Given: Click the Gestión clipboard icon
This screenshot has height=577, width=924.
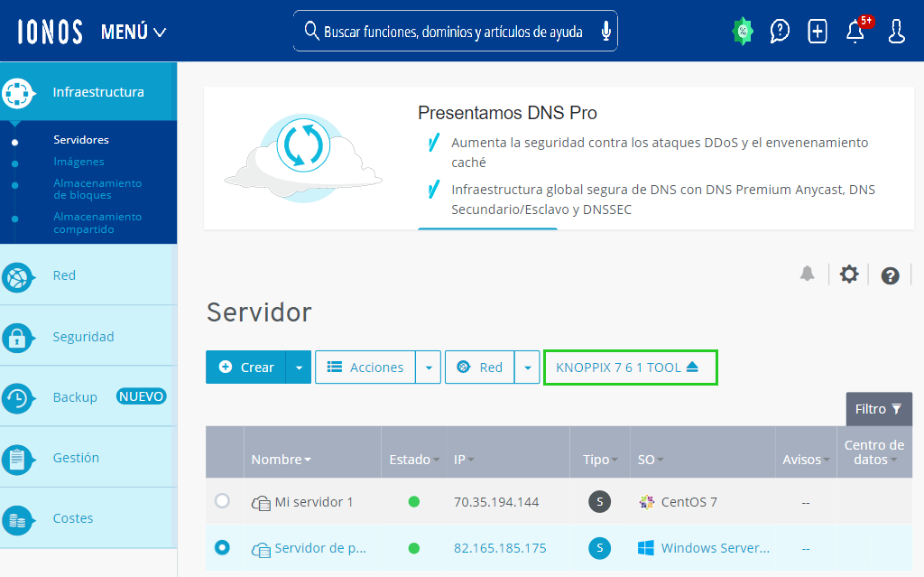Looking at the screenshot, I should 17,460.
